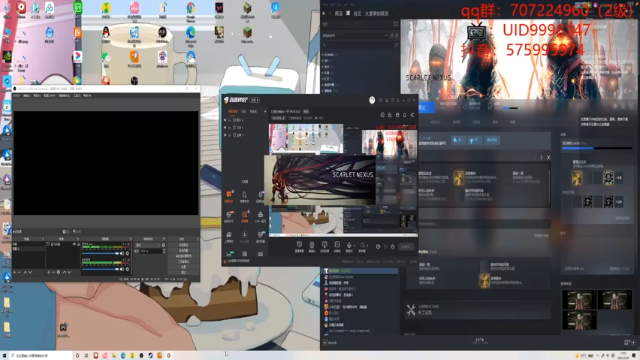Click yellow achievement icon in Steam sidebar
The height and width of the screenshot is (360, 640).
pos(577,178)
